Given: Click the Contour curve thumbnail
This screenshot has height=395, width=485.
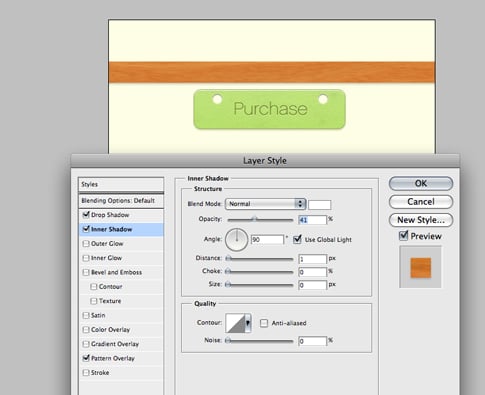Looking at the screenshot, I should (x=235, y=323).
